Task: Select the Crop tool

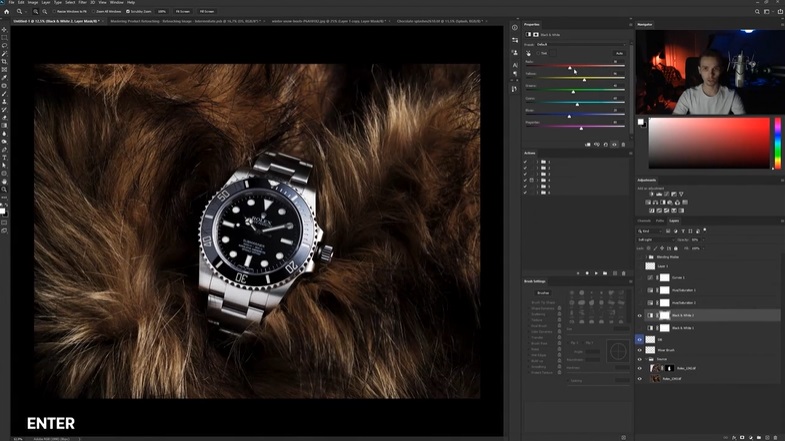Action: (5, 62)
